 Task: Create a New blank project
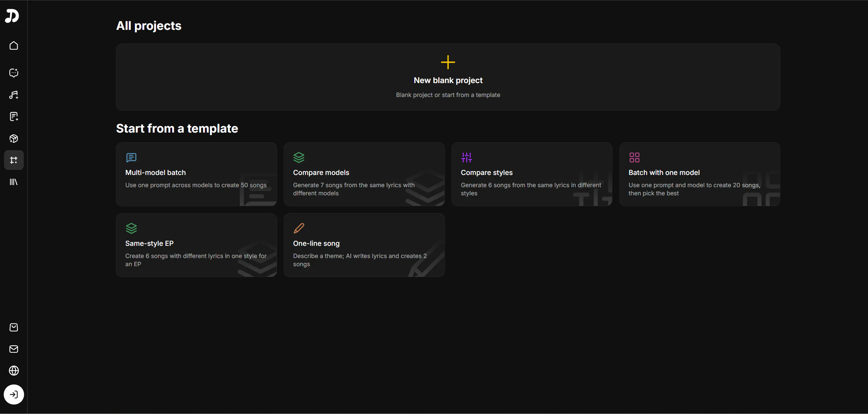pyautogui.click(x=448, y=77)
